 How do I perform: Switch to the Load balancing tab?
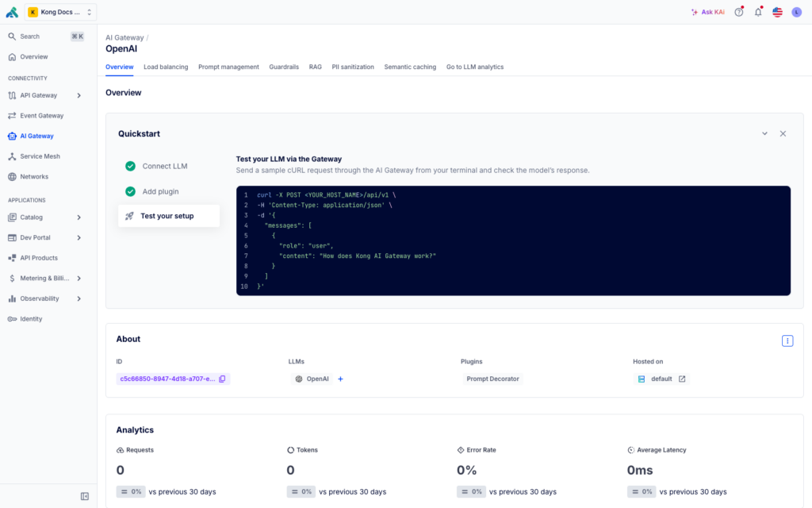pos(166,67)
